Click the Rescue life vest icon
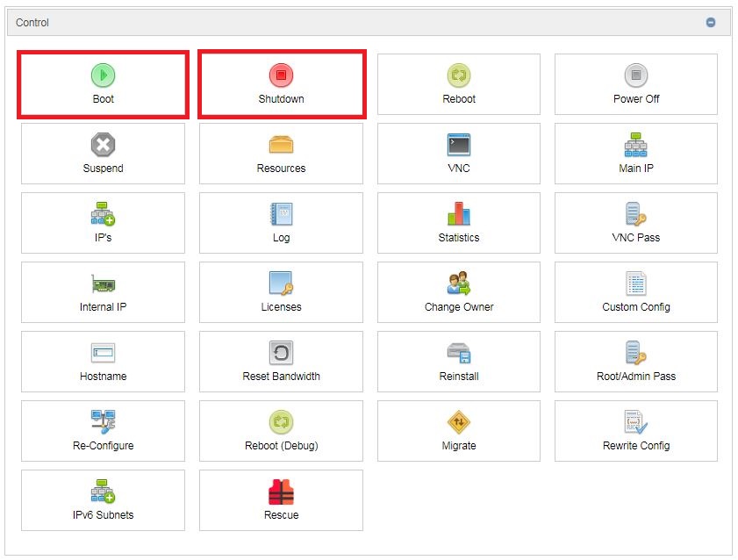 pos(281,492)
